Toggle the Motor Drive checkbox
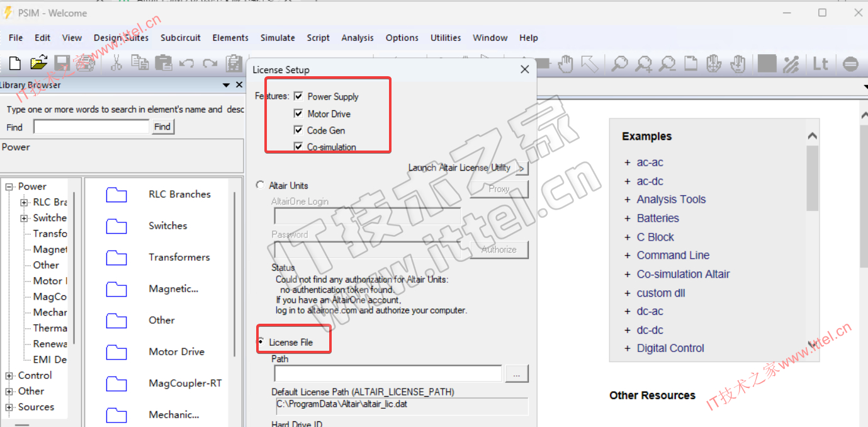The image size is (868, 427). pos(298,114)
